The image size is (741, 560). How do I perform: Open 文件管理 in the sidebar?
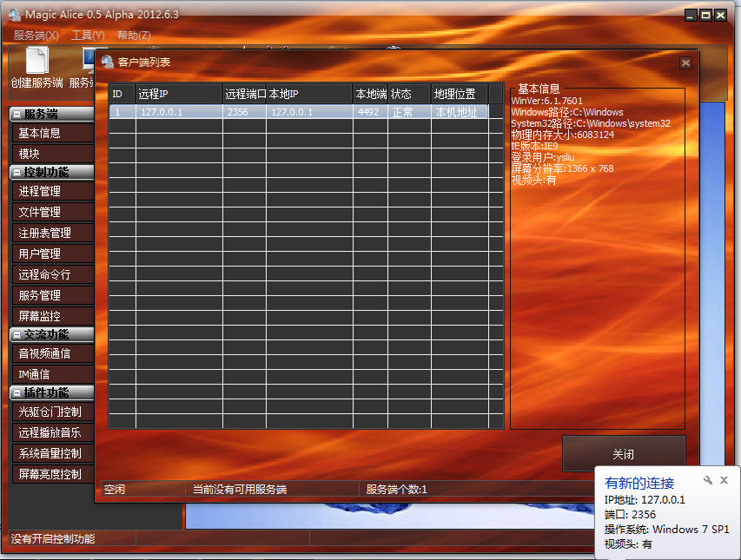(x=53, y=212)
